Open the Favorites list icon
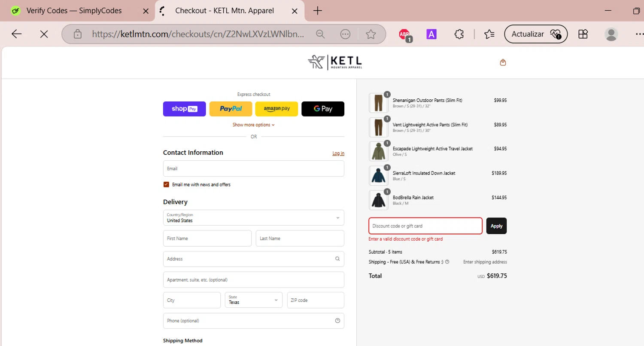644x346 pixels. (x=489, y=34)
